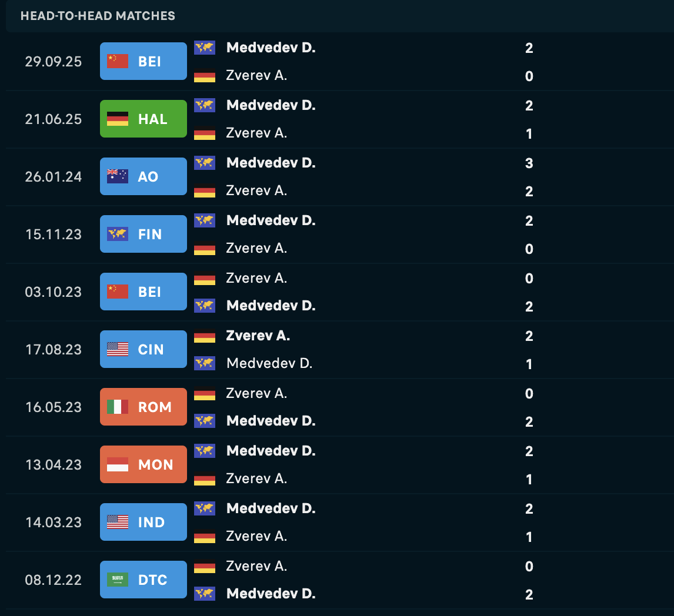The height and width of the screenshot is (616, 674).
Task: Click Medvedev's world flag in 08.12.22 match
Action: point(205,593)
